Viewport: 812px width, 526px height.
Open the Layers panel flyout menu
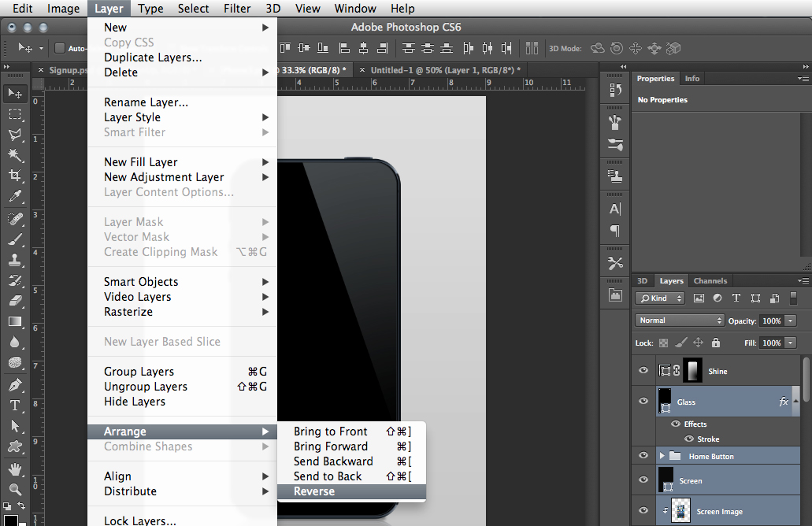coord(803,280)
